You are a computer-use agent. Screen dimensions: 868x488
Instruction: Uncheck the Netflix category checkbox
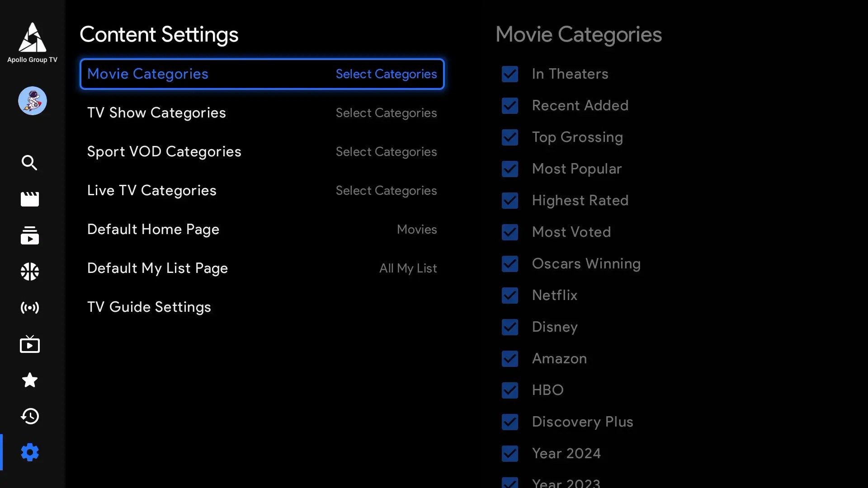coord(510,296)
